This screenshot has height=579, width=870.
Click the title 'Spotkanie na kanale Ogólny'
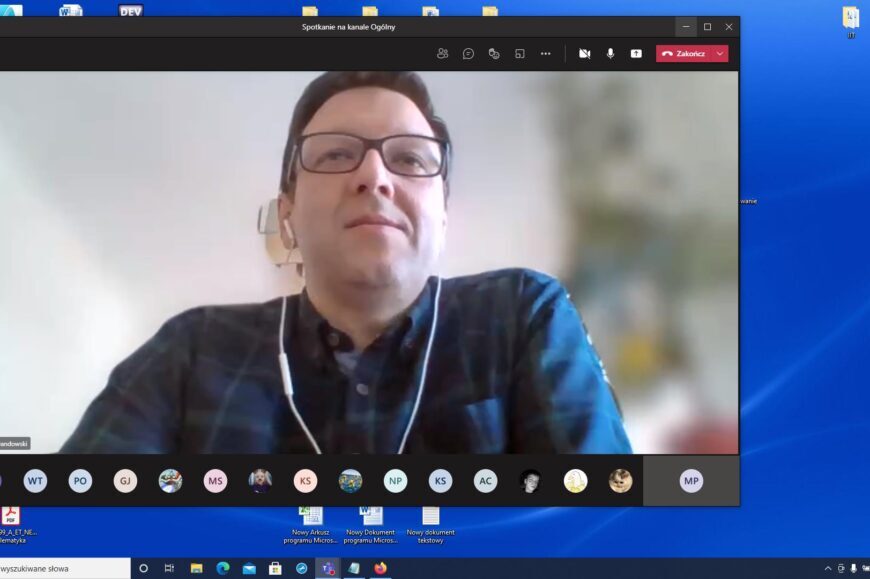[348, 27]
